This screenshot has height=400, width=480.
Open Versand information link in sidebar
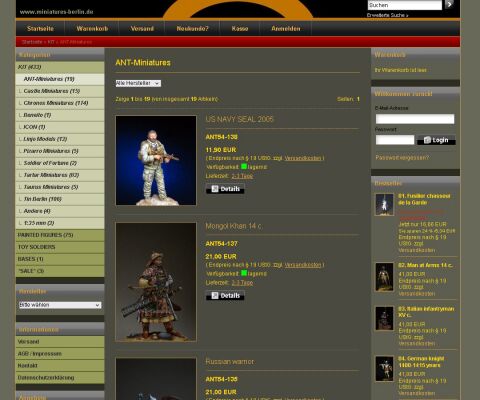pos(60,342)
